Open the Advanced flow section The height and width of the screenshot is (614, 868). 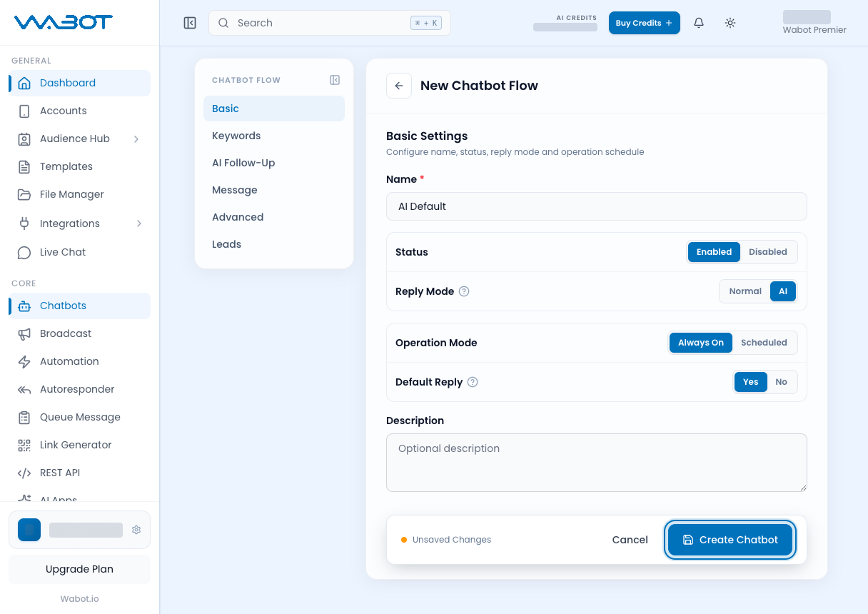coord(274,217)
